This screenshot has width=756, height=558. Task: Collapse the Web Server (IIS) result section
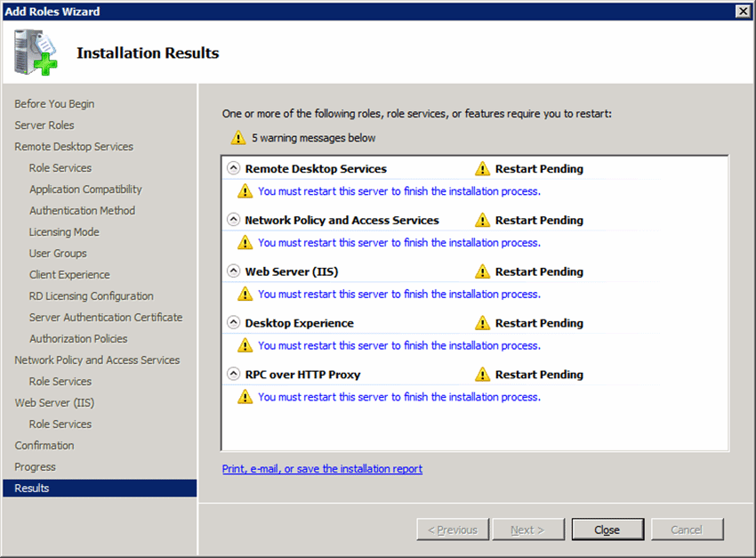pyautogui.click(x=234, y=272)
